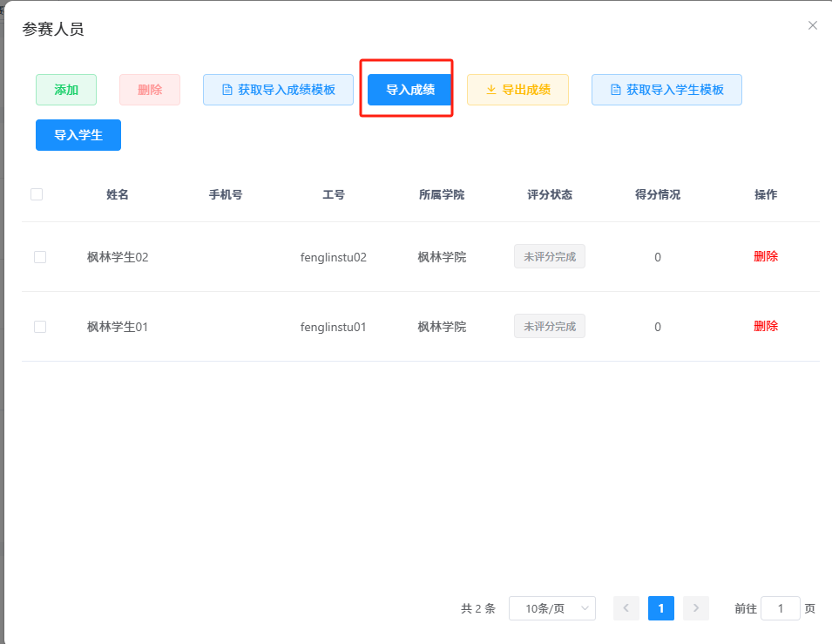Click the download icon in 导出成绩 button

pos(491,90)
